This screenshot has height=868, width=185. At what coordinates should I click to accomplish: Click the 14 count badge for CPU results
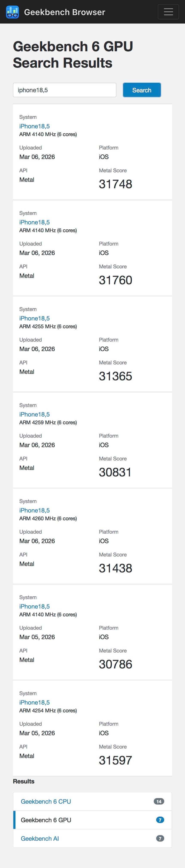(159, 801)
